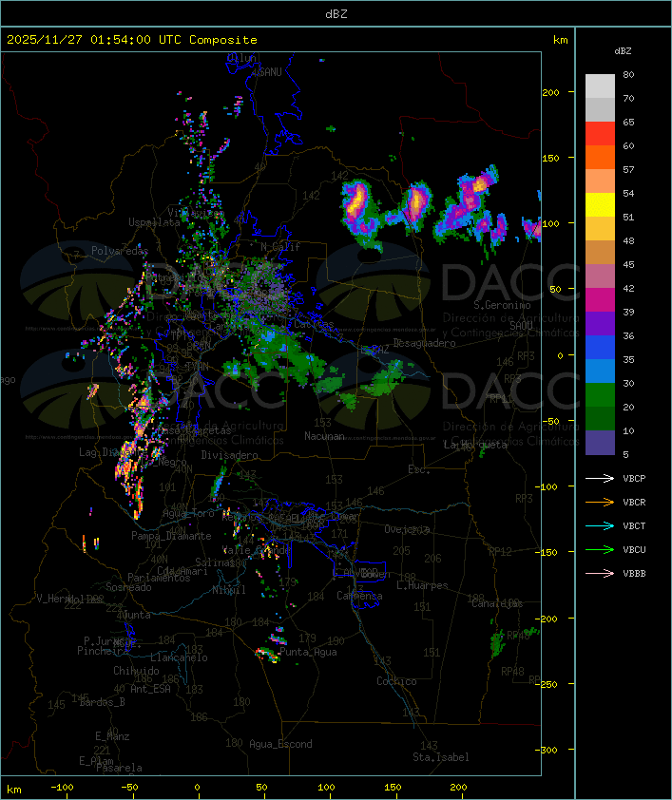
Task: Click the green echo patch near RP48
Action: (498, 643)
